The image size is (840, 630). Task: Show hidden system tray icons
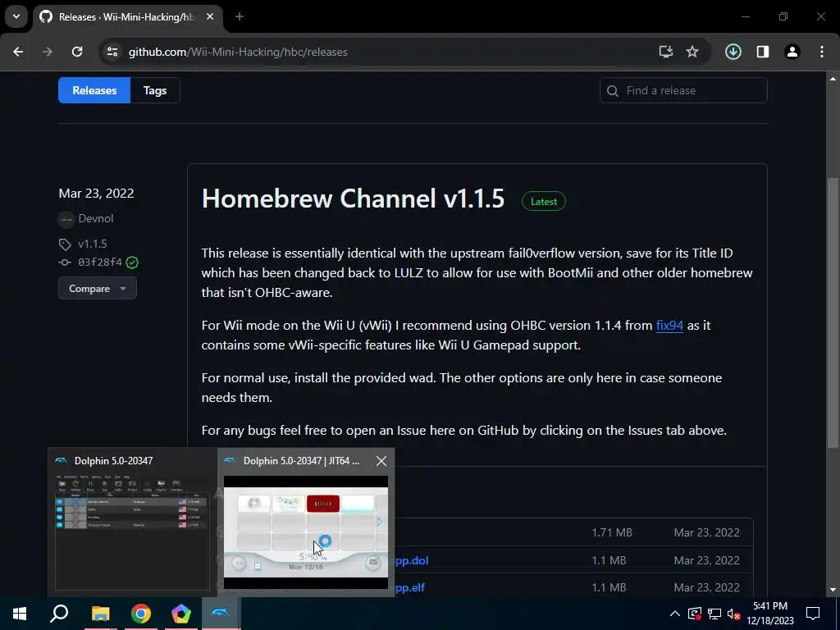pyautogui.click(x=674, y=614)
